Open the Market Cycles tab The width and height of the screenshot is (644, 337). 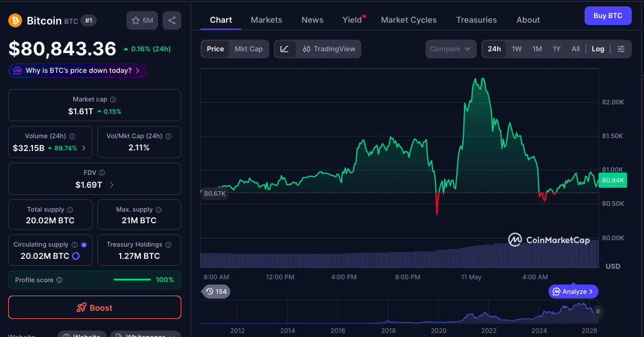(409, 20)
